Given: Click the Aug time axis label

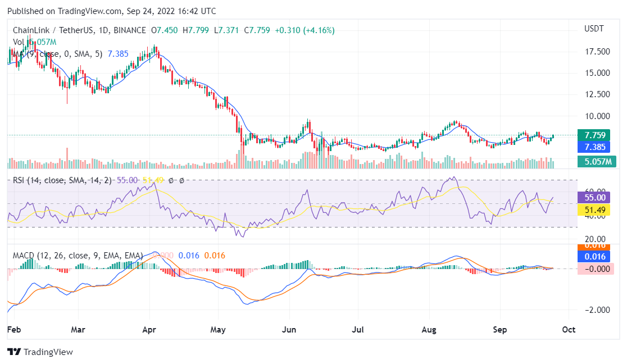Looking at the screenshot, I should pyautogui.click(x=429, y=330).
